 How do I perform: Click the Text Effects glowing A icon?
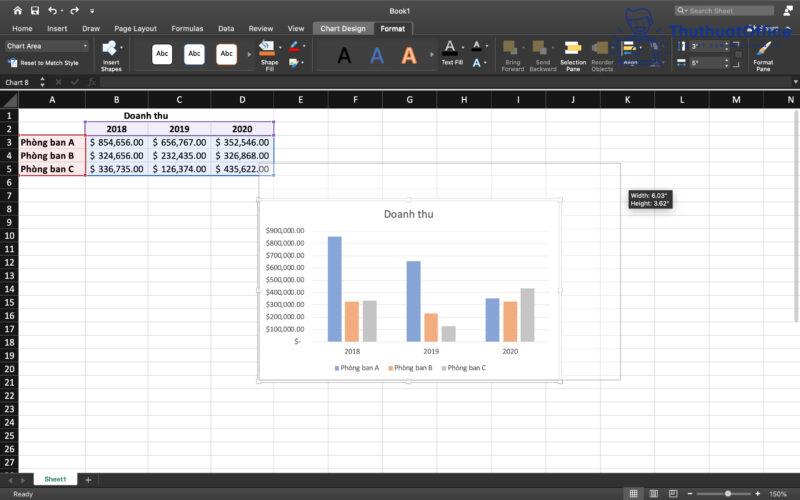[476, 63]
